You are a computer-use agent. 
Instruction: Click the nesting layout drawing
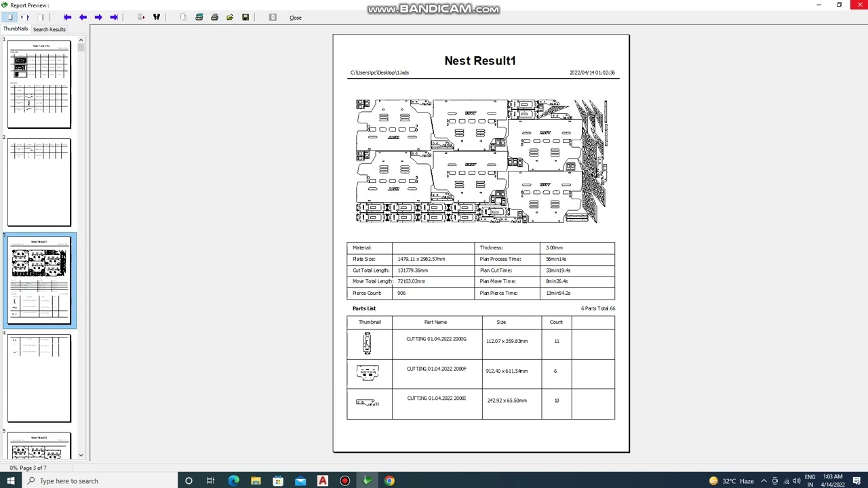point(481,161)
